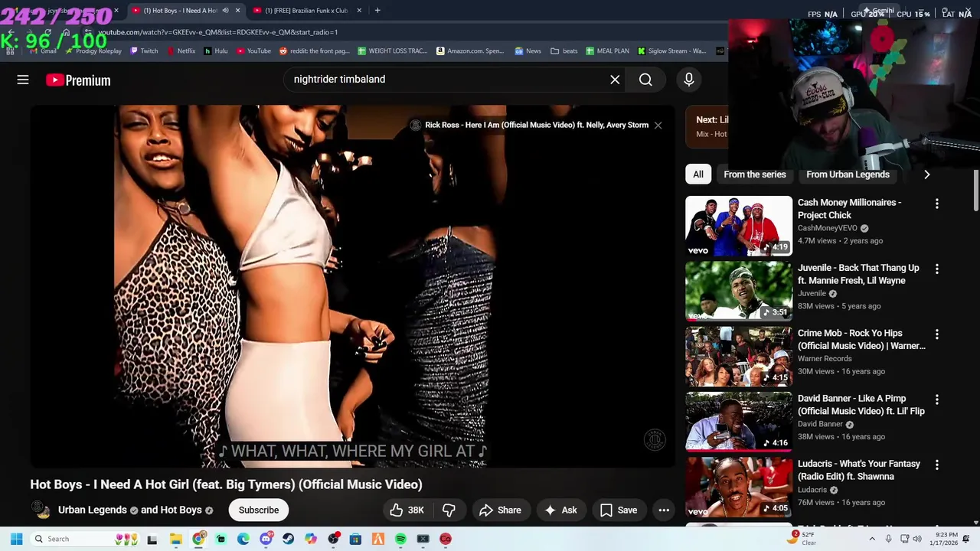Open Discord from the taskbar
The image size is (980, 551).
pos(266,539)
